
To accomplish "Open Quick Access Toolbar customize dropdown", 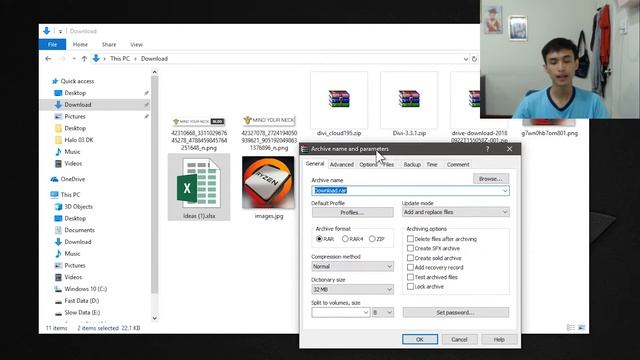I will 60,31.
